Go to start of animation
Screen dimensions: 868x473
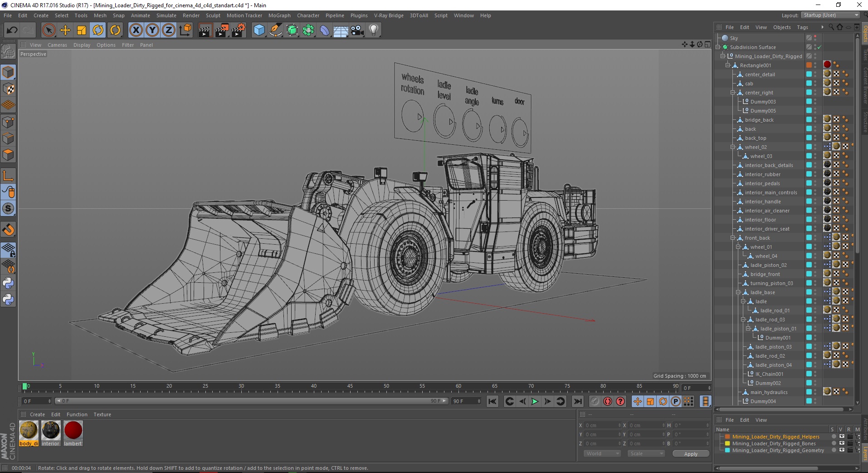point(493,401)
